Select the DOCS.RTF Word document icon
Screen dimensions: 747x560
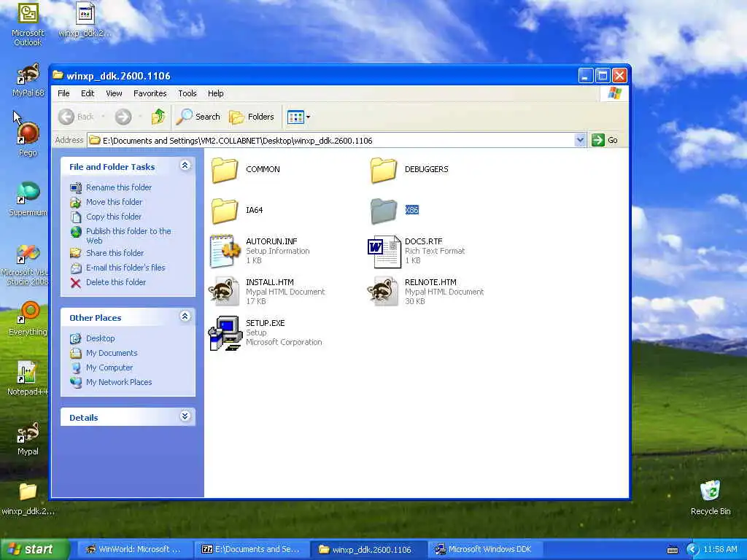tap(384, 251)
